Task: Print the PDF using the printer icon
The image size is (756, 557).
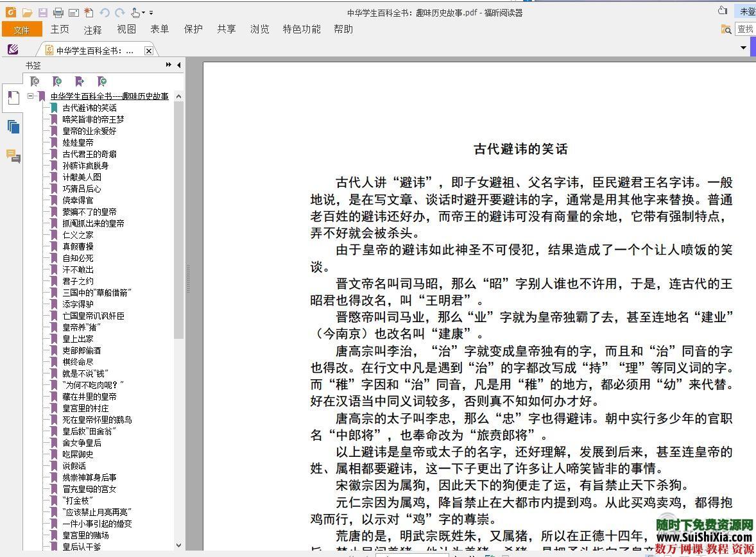Action: coord(58,12)
